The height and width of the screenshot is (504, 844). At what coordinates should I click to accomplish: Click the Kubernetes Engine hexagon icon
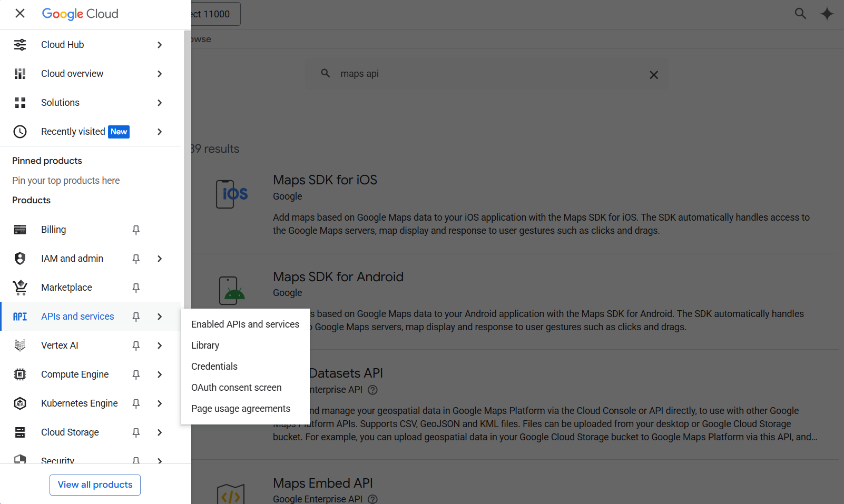pyautogui.click(x=20, y=403)
